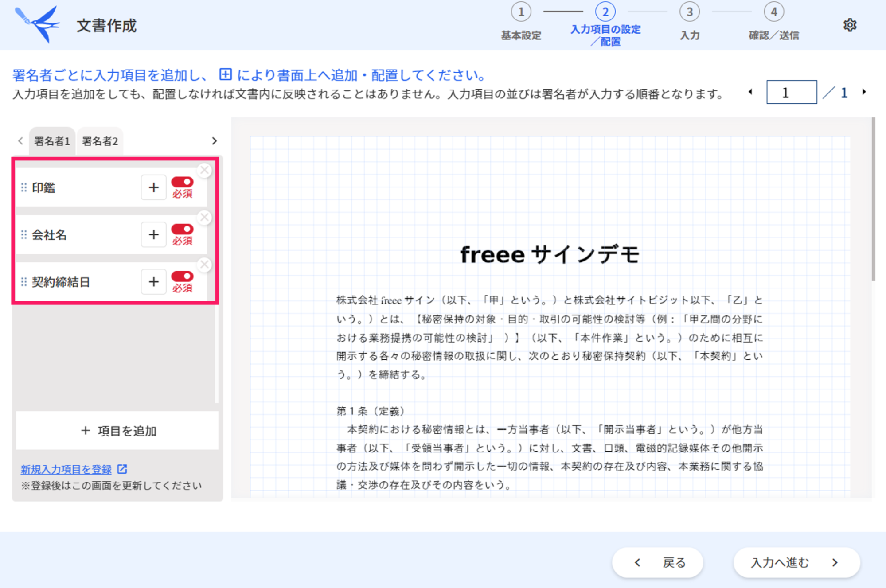Select step 3 入力
Screen dimensions: 886x588
690,22
